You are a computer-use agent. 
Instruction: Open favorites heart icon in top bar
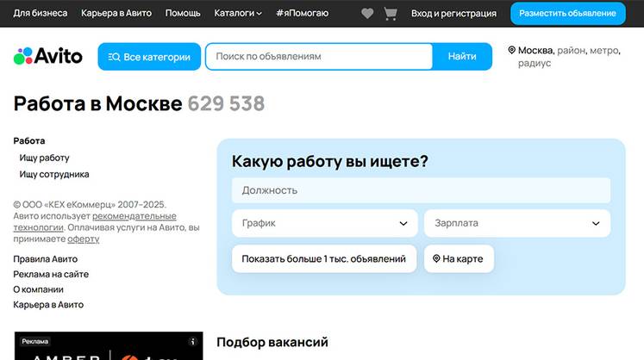coord(367,14)
